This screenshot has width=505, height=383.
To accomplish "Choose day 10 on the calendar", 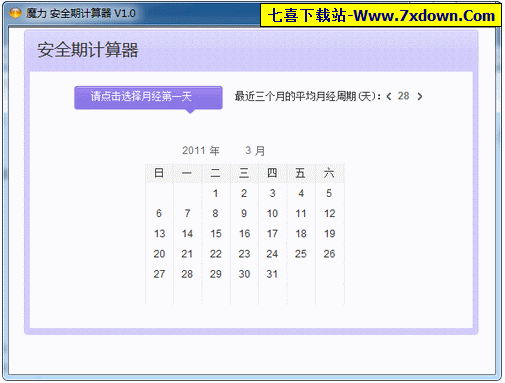I will click(272, 213).
